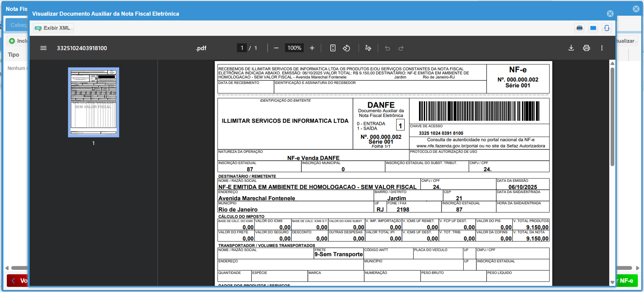The height and width of the screenshot is (292, 644).
Task: Refresh the document with reload icon
Action: 607,28
